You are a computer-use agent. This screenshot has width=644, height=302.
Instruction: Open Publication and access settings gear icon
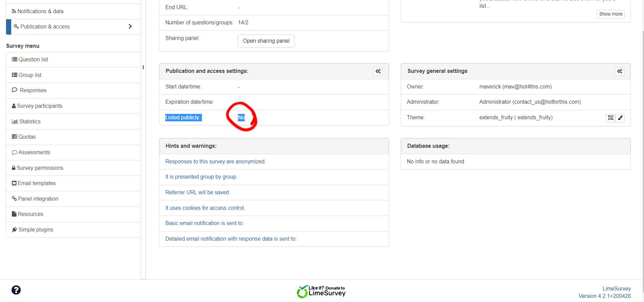click(378, 72)
